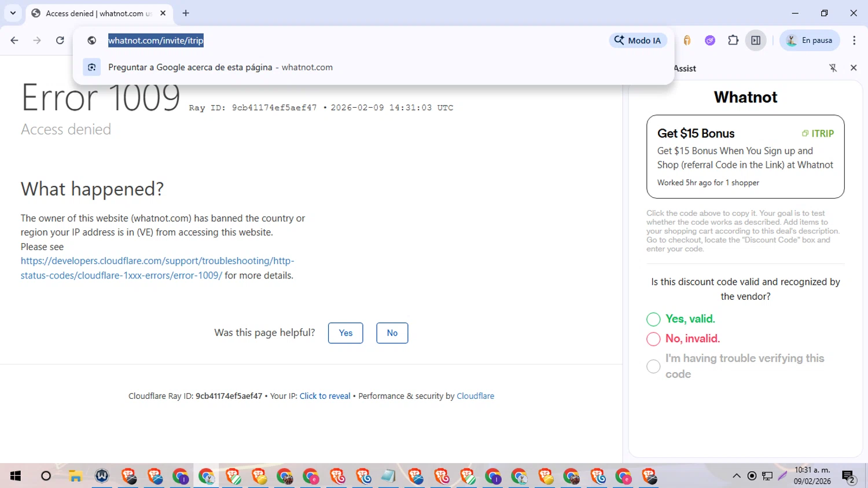Click the 'Ray ID: 9cb41174ef5aef47' header text
The image size is (868, 488).
(x=253, y=108)
